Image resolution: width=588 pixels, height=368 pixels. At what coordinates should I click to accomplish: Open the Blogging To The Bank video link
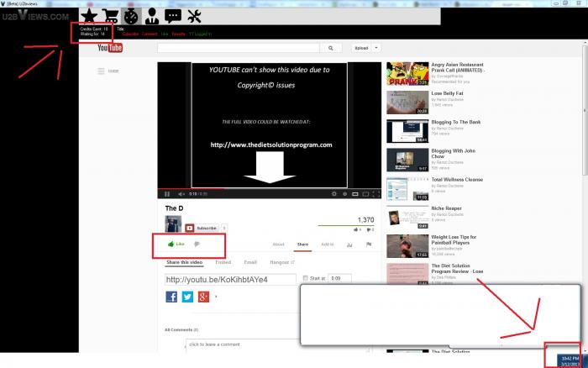click(455, 122)
